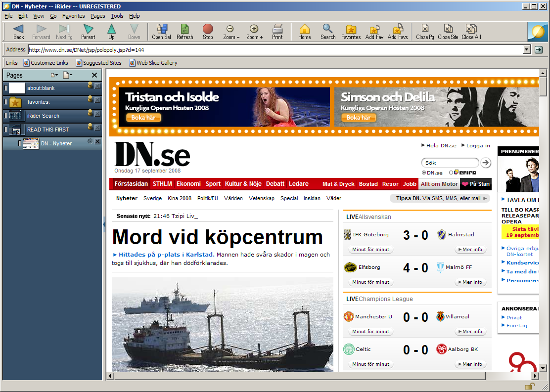Viewport: 550px width, 392px height.
Task: Click horizontal scrollbar right arrow
Action: click(535, 376)
